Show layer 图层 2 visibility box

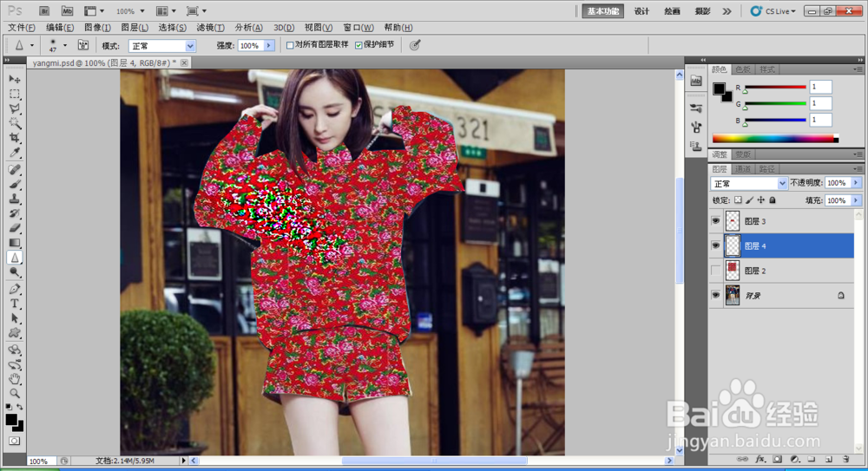point(716,271)
